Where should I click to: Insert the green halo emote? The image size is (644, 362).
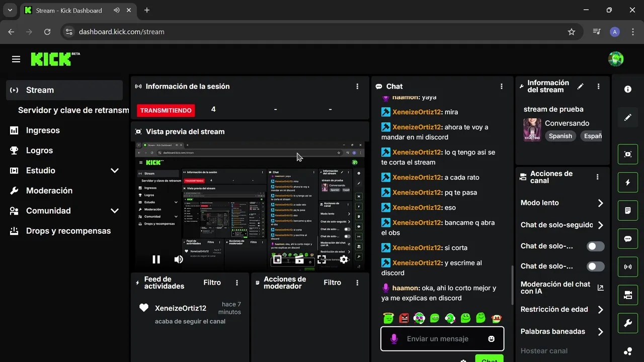pyautogui.click(x=388, y=318)
